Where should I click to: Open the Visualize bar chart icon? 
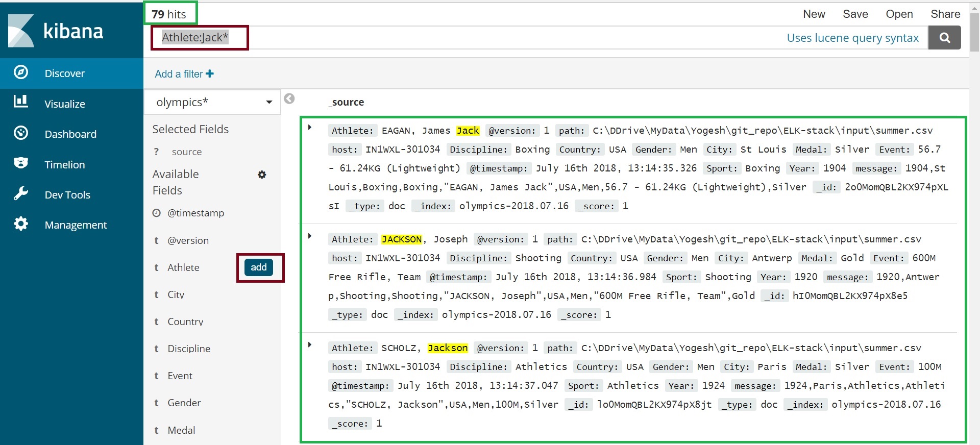21,101
